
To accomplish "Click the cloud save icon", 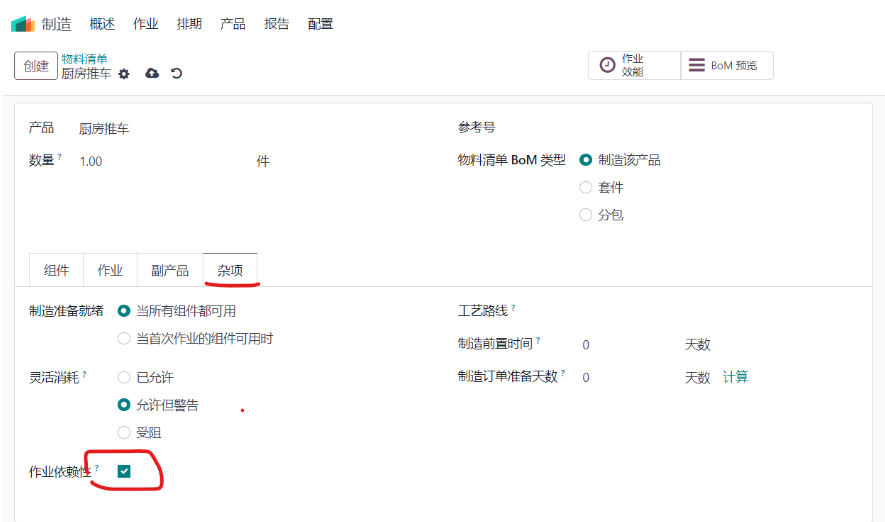I will 152,73.
